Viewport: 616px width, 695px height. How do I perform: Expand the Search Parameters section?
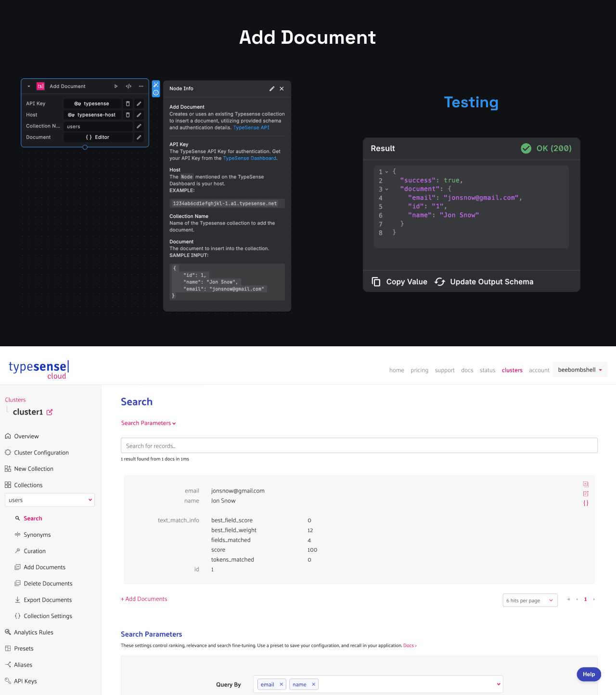point(148,423)
